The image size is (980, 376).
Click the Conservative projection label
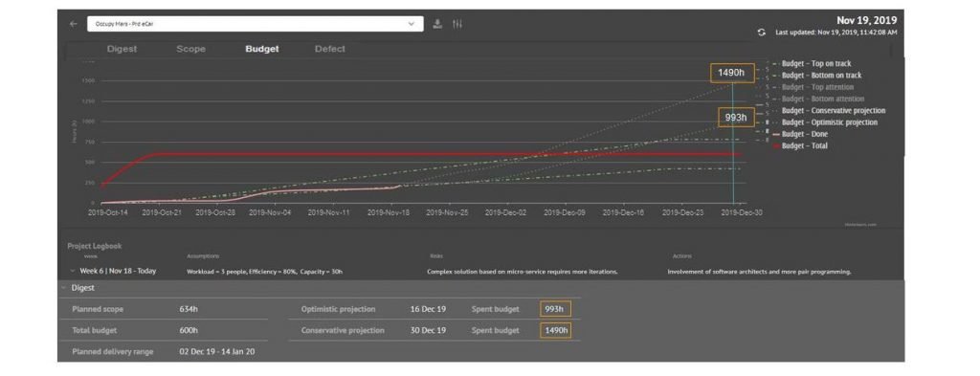[343, 330]
